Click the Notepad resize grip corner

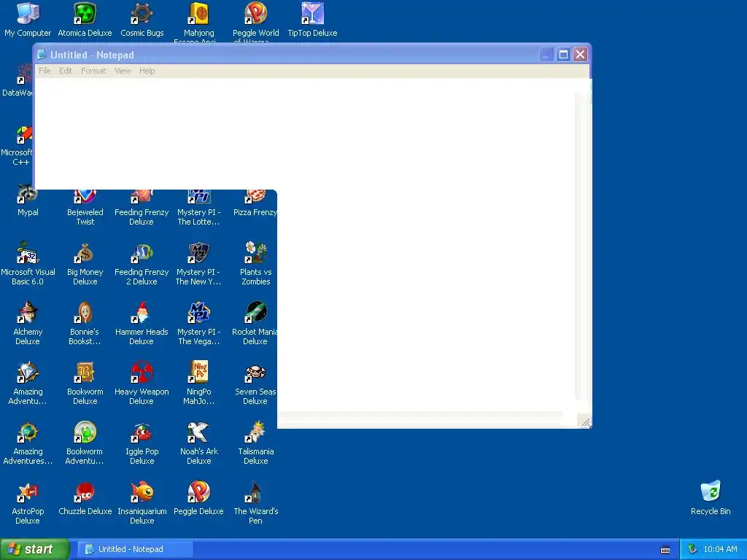pos(584,421)
